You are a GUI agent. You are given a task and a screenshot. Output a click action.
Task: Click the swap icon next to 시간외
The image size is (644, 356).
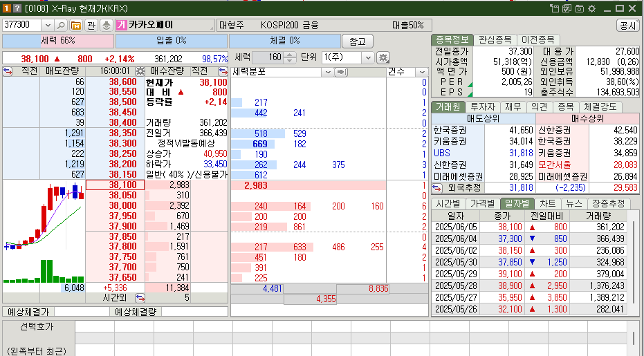[x=140, y=297]
